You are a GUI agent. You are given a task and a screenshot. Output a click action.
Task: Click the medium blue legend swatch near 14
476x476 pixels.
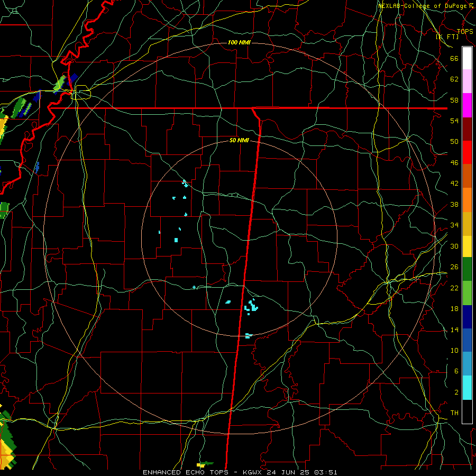click(x=467, y=340)
